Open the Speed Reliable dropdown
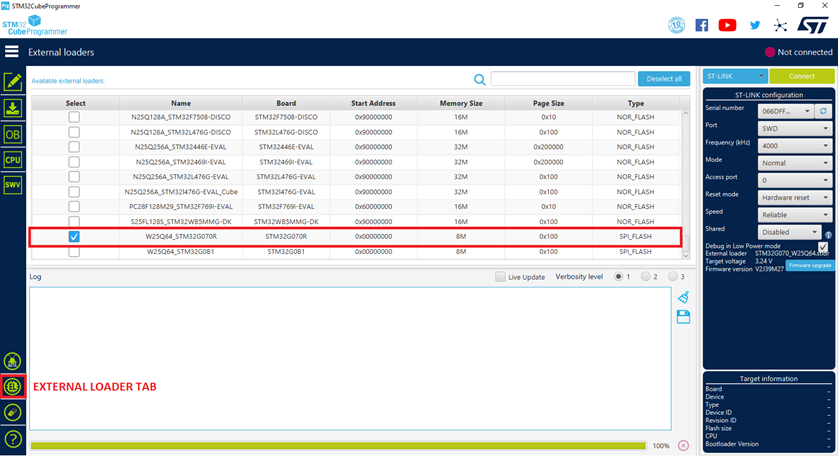This screenshot has width=838, height=456. [x=795, y=214]
